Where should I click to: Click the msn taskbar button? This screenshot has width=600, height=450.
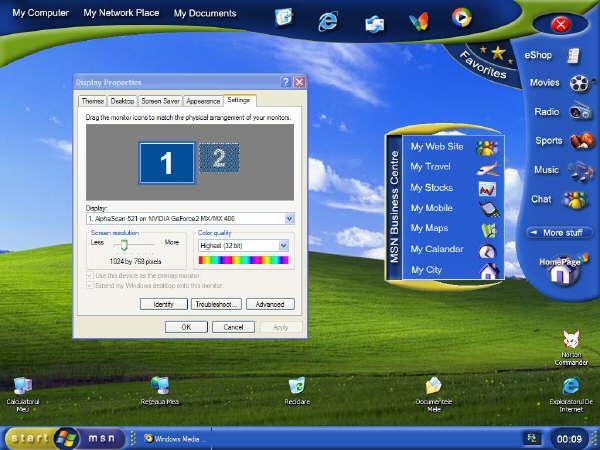101,438
